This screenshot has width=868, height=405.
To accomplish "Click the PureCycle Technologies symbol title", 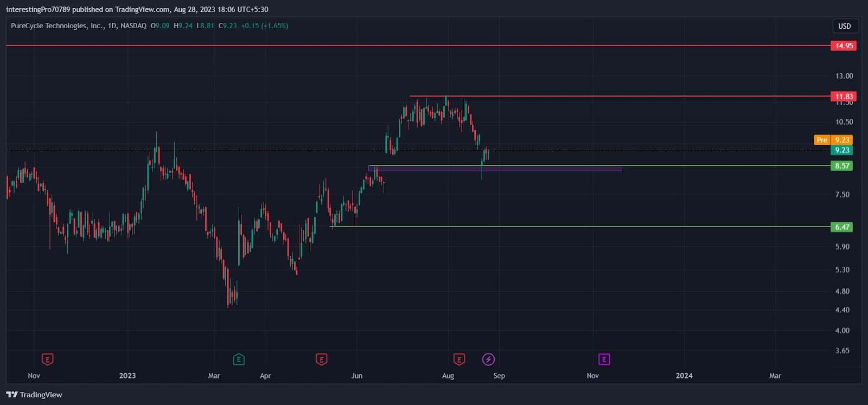I will [57, 25].
